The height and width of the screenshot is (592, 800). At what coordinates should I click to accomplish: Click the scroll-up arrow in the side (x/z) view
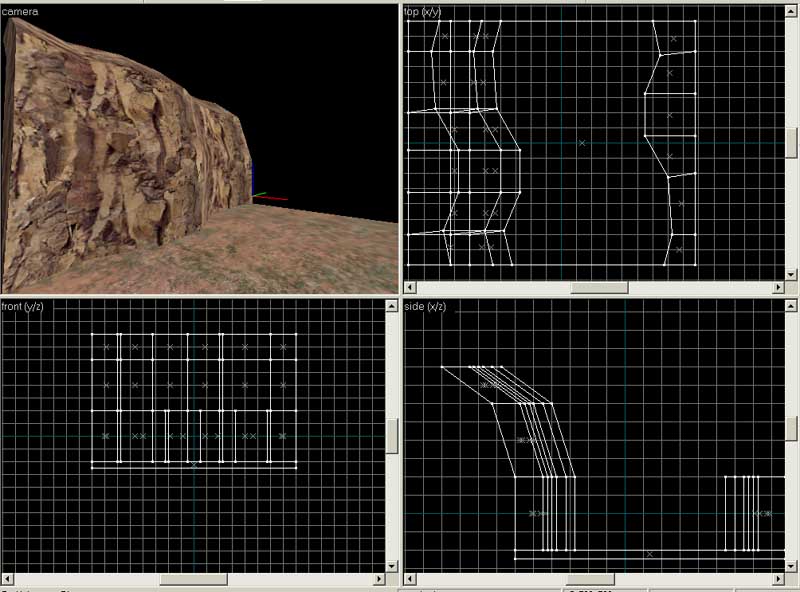pos(792,306)
